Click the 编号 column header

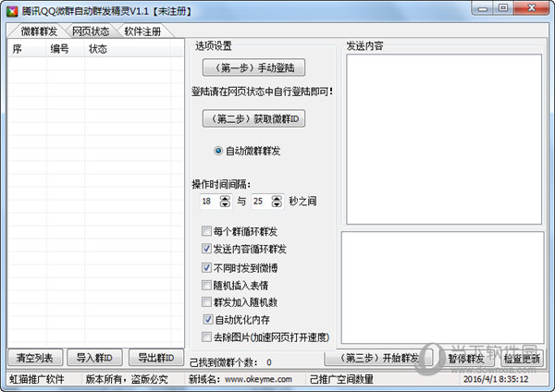[66, 49]
